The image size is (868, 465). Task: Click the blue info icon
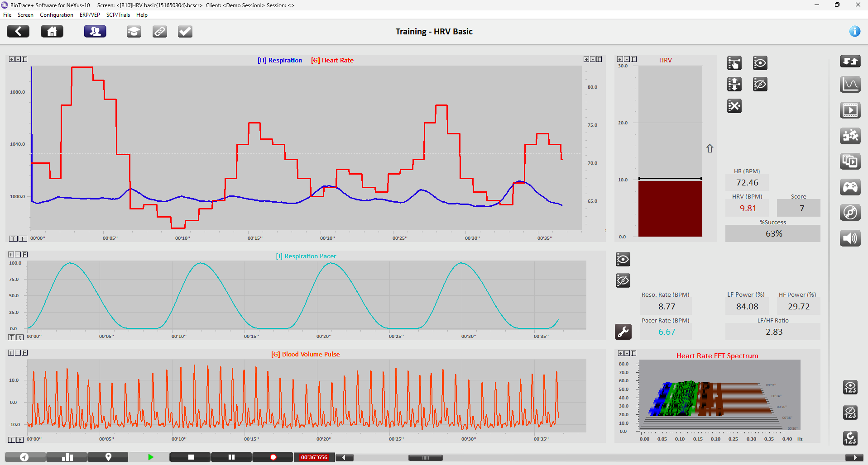[854, 31]
